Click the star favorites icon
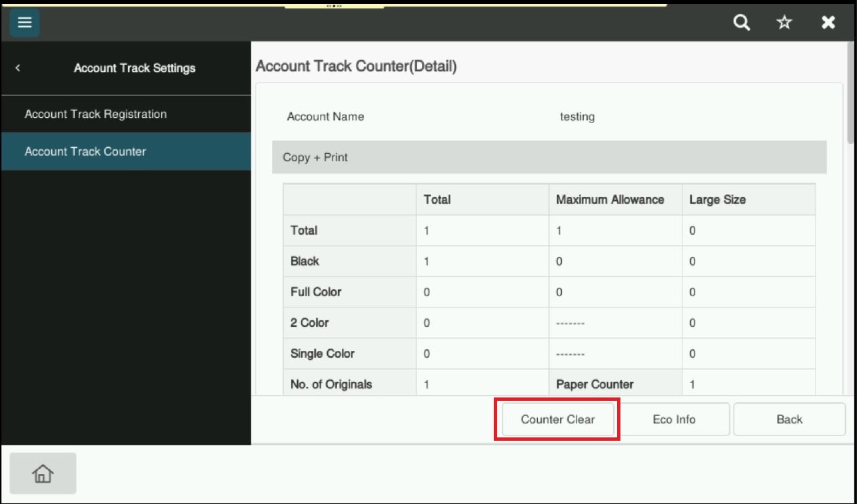 [x=784, y=23]
